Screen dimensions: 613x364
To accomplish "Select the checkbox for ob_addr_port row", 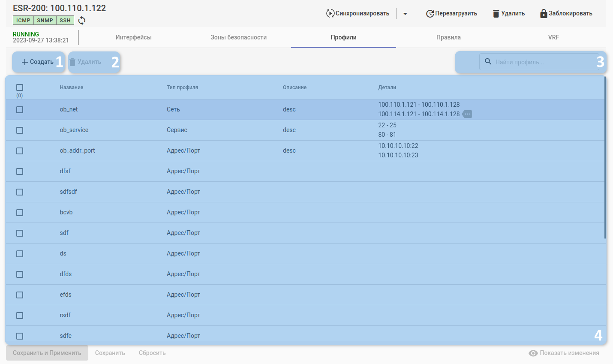I will (x=20, y=151).
